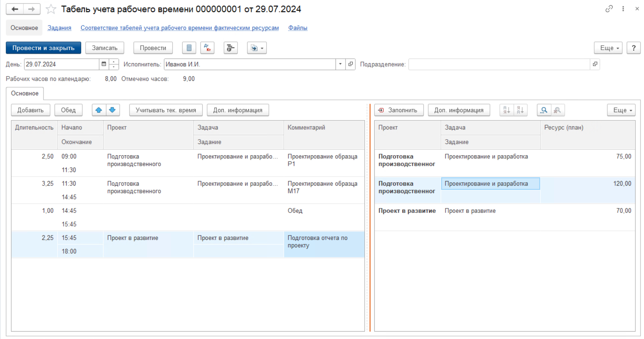This screenshot has height=339, width=644.
Task: Click into the Подразделение input field
Action: [499, 64]
